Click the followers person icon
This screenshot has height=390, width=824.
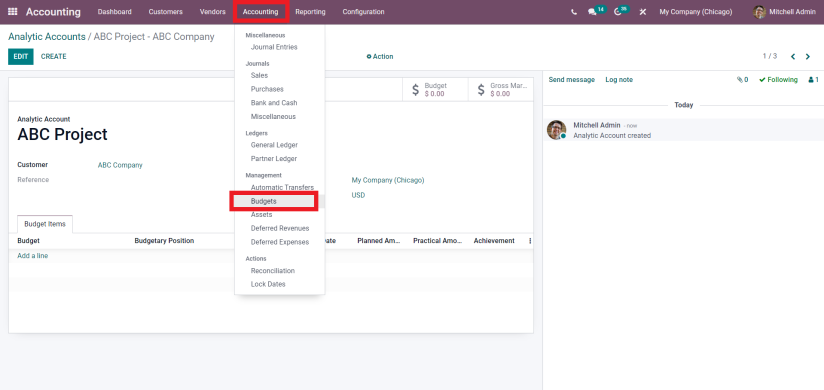(x=814, y=80)
